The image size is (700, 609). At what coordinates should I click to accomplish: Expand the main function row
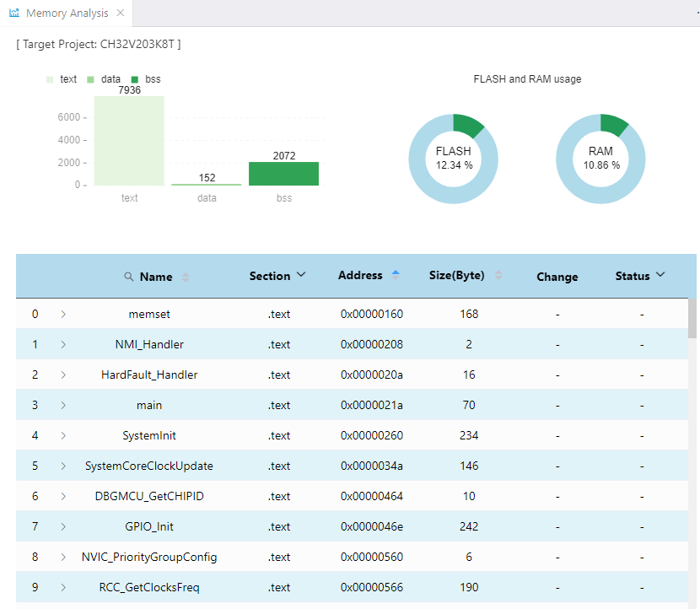coord(63,406)
